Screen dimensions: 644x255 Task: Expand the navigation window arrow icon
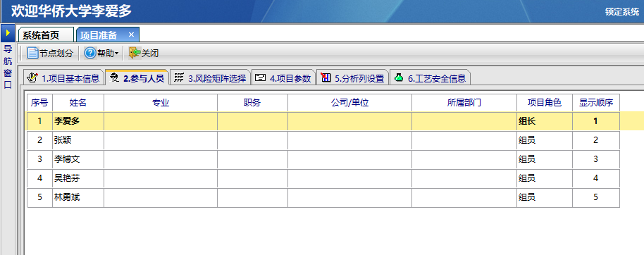pos(7,32)
